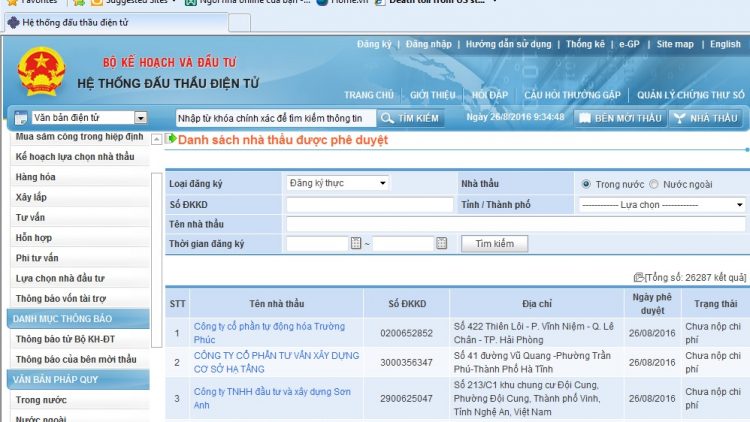This screenshot has height=422, width=750.
Task: Select Xây lắp in sidebar
Action: pyautogui.click(x=31, y=197)
